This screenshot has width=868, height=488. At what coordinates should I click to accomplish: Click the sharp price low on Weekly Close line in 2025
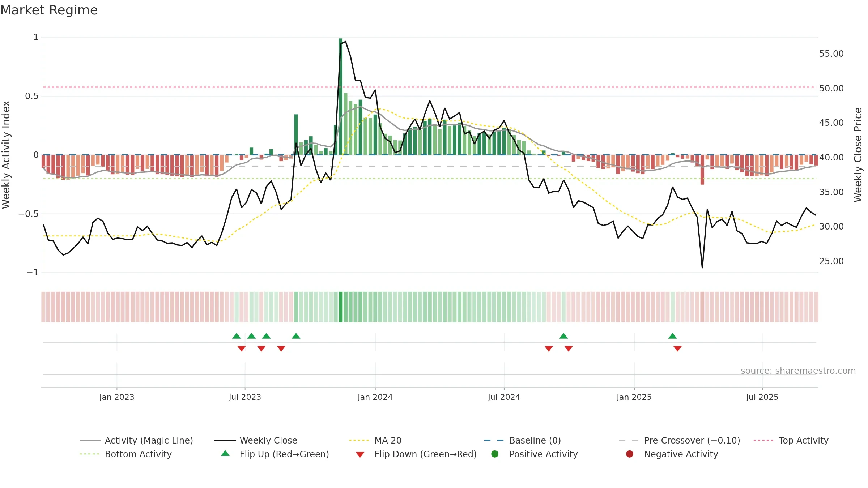click(x=702, y=267)
